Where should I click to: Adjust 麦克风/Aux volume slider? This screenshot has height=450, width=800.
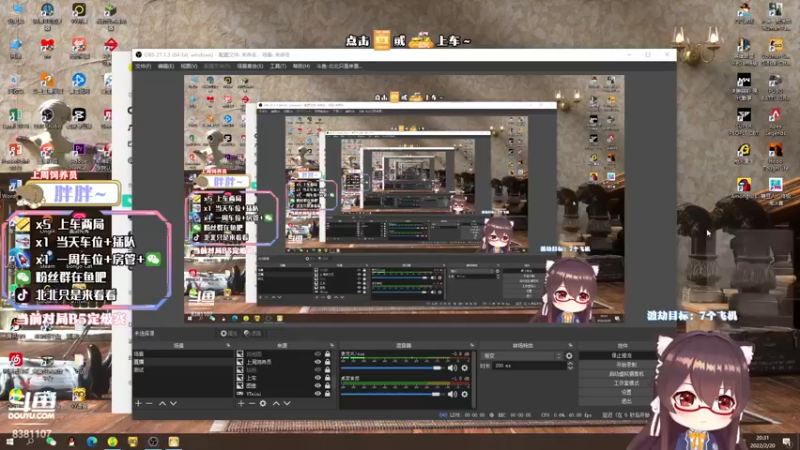click(391, 368)
